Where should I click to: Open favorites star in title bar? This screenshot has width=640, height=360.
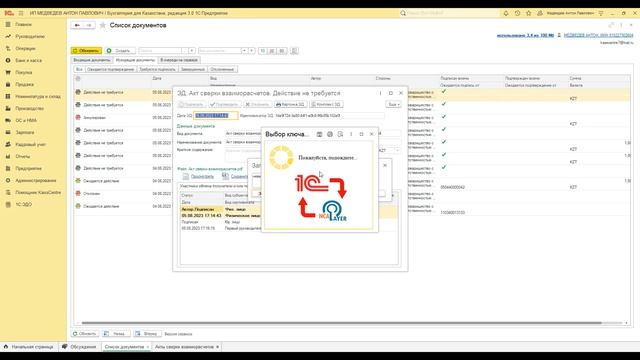click(x=529, y=13)
